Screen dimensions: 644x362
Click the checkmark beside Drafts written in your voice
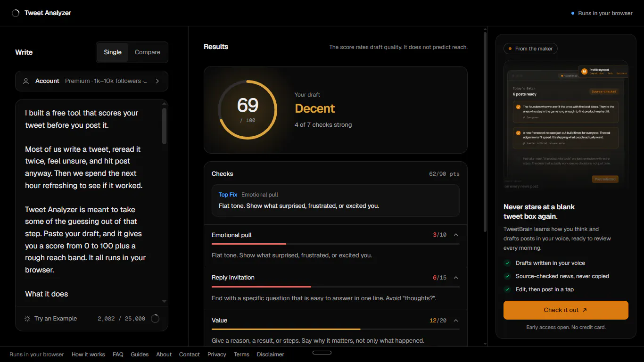tap(507, 263)
